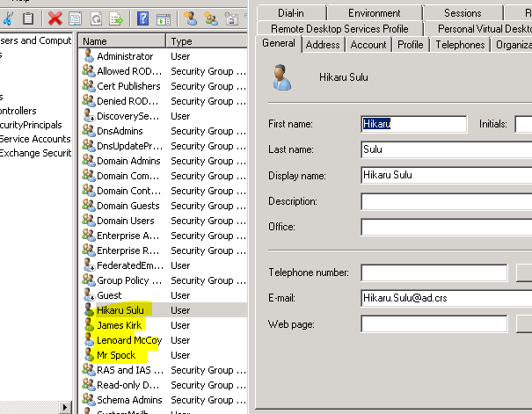The image size is (532, 414).
Task: Switch to the Address tab
Action: (323, 45)
